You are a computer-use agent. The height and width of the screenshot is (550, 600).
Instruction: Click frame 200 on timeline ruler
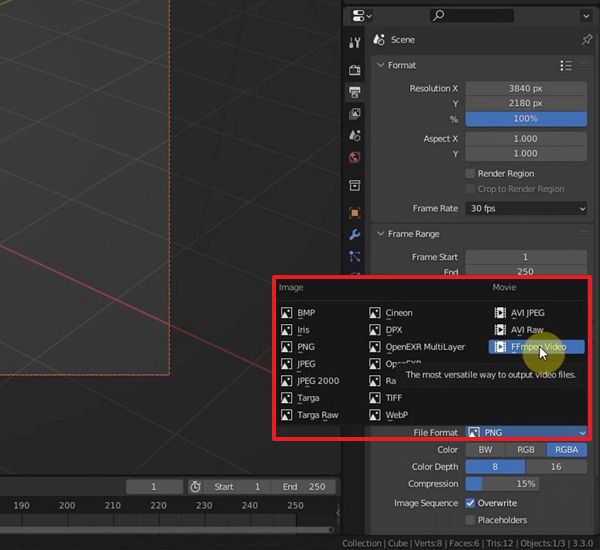67,505
